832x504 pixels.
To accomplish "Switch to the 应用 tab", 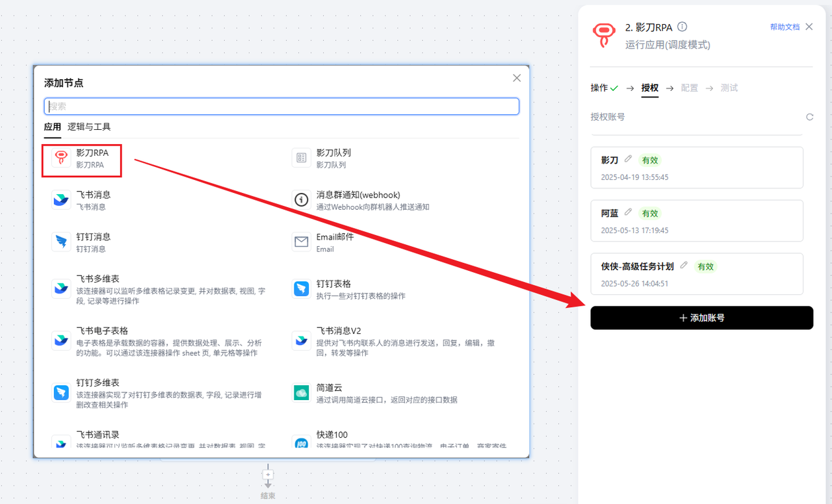I will [x=53, y=127].
